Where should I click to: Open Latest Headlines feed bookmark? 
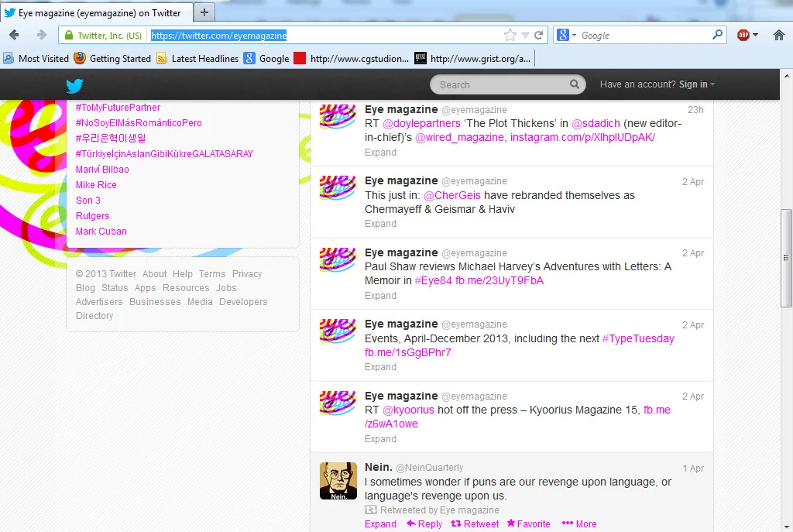[x=197, y=59]
